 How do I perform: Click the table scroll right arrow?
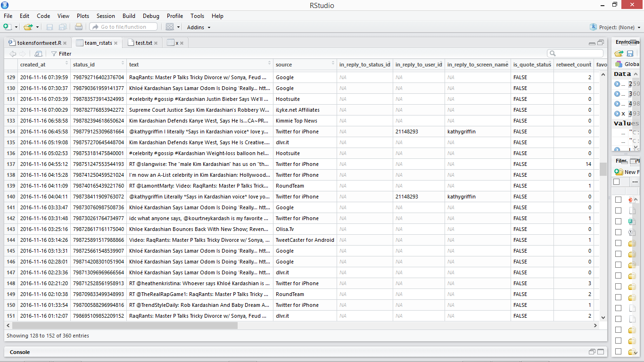click(595, 325)
